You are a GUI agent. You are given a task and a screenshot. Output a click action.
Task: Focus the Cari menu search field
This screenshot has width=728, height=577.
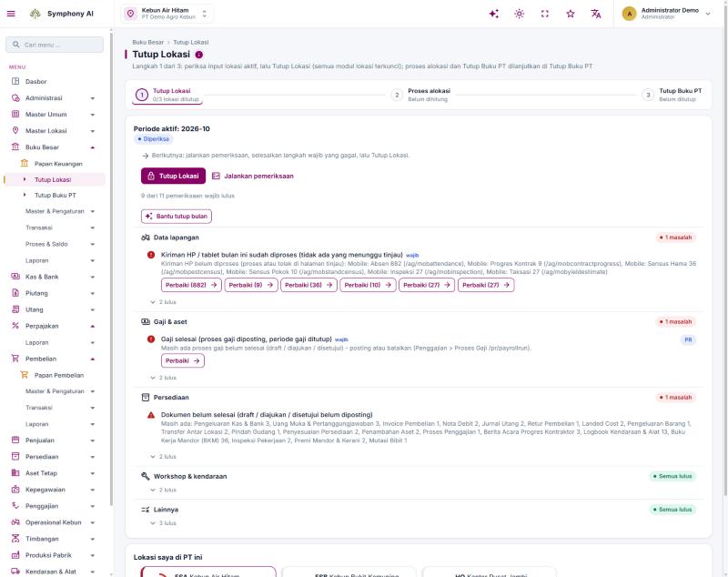[55, 45]
